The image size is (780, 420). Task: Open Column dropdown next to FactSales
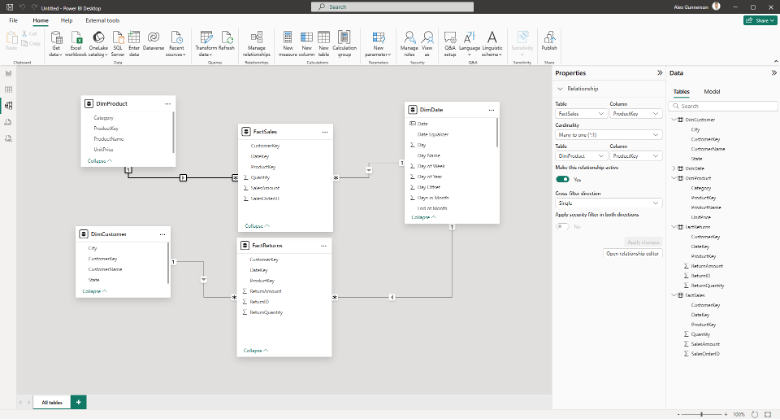pyautogui.click(x=636, y=114)
